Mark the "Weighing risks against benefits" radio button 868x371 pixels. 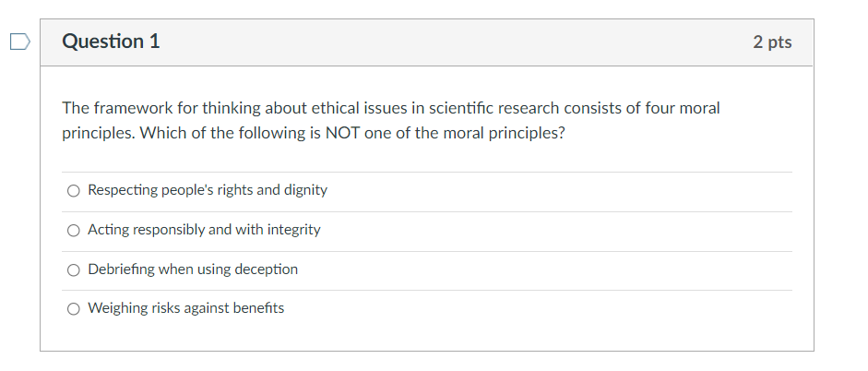tap(74, 309)
